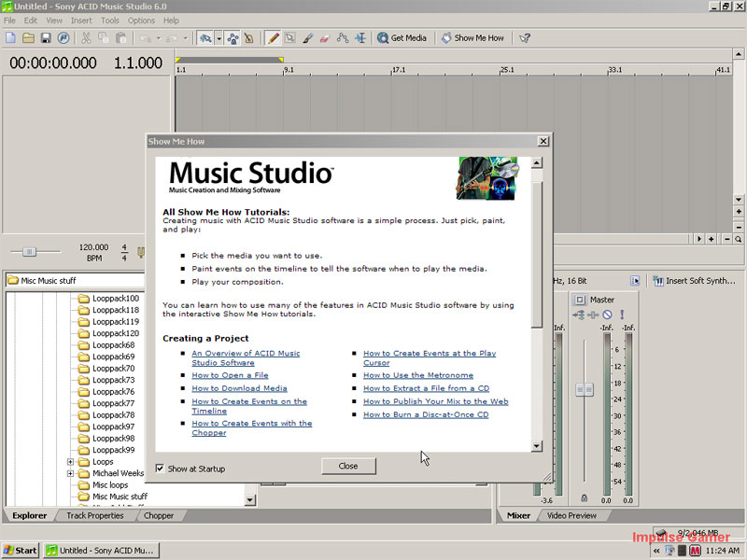747x560 pixels.
Task: Open How to Extract a File from a CD
Action: (427, 388)
